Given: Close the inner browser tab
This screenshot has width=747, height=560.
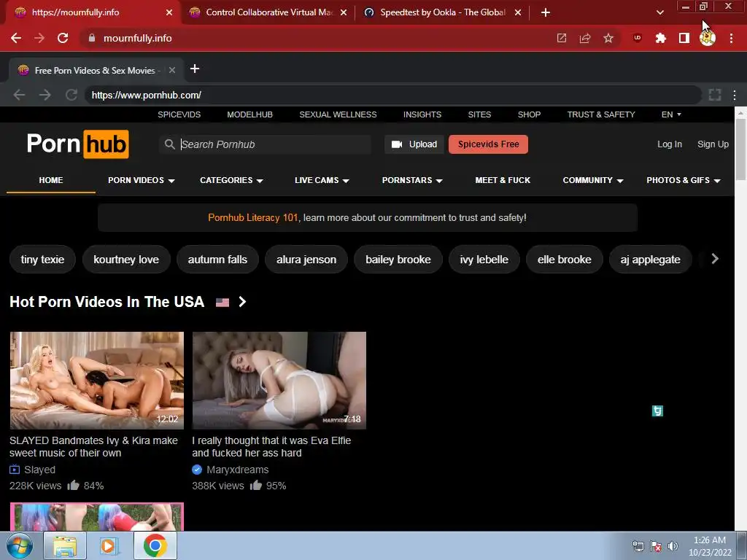Looking at the screenshot, I should tap(172, 71).
